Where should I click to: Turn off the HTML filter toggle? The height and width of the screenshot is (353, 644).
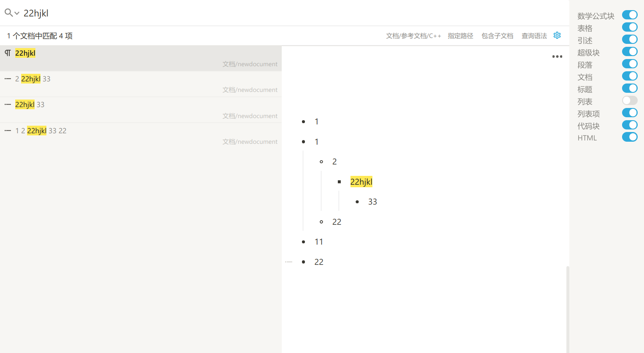630,137
